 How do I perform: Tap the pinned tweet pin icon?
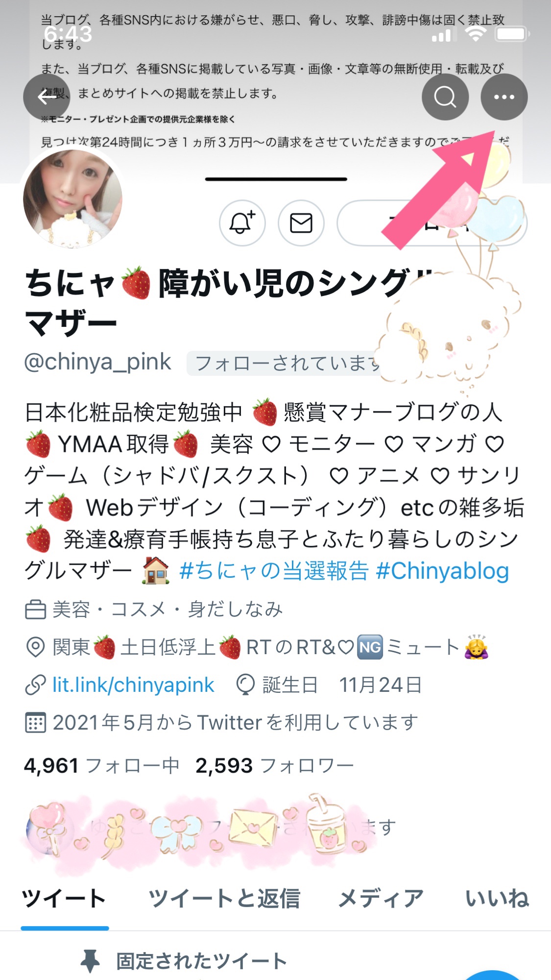coord(90,961)
